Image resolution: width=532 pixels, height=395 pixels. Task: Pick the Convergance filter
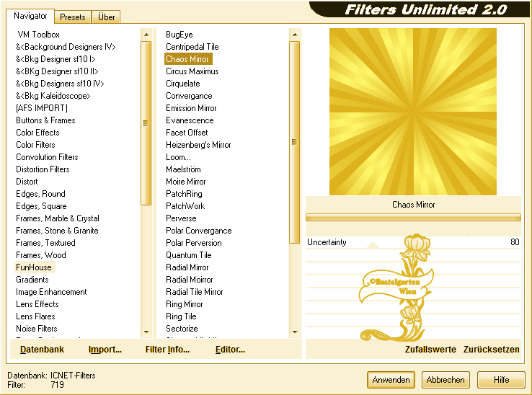pyautogui.click(x=189, y=96)
